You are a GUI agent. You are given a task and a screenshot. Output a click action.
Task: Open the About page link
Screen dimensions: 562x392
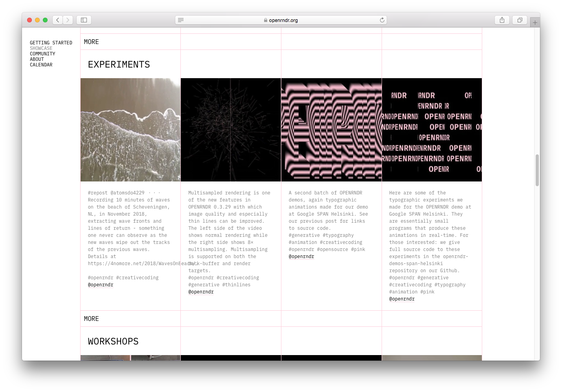coord(37,59)
